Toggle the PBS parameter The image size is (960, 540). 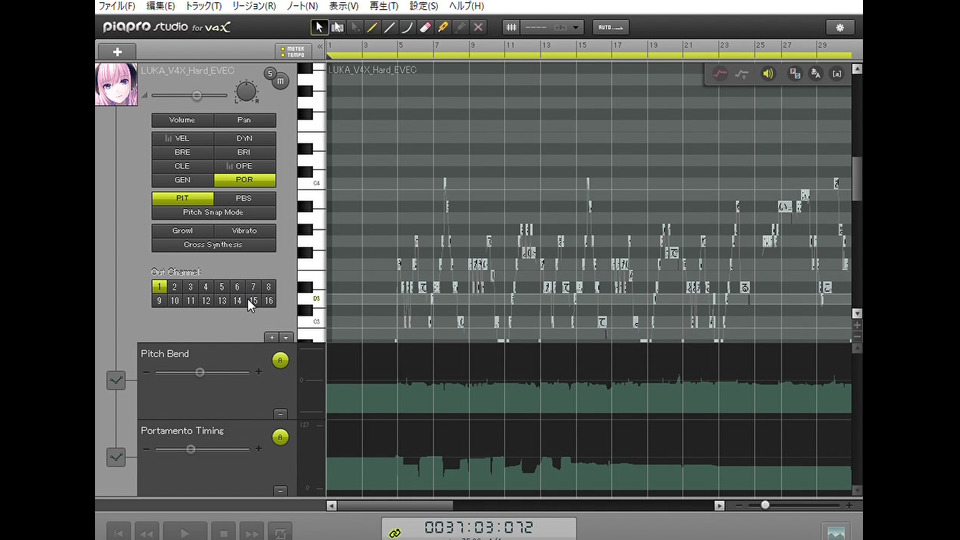click(x=244, y=198)
